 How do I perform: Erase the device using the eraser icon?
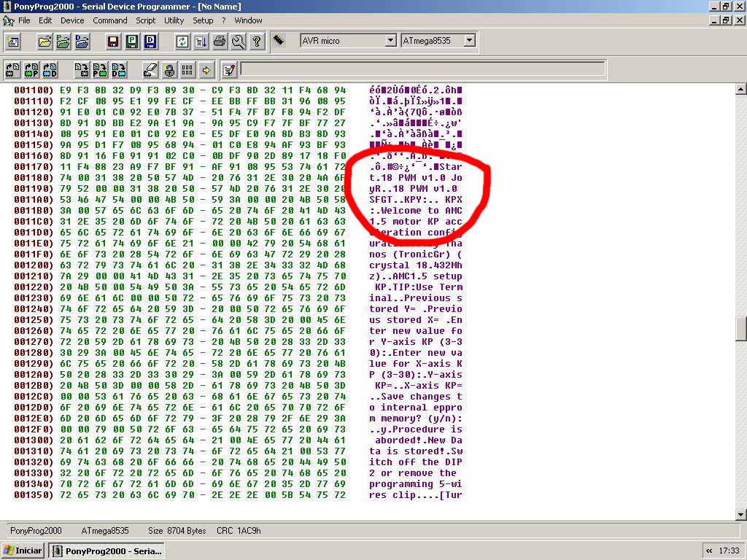[x=150, y=70]
